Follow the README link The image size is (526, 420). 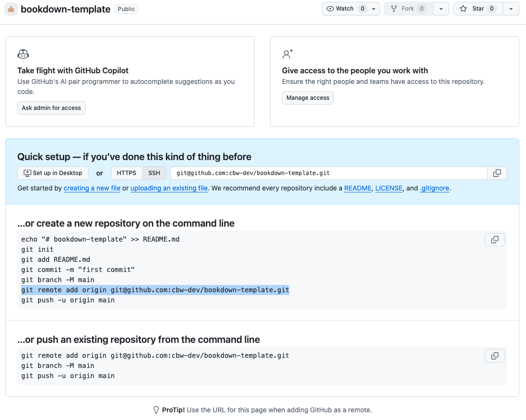tap(358, 188)
